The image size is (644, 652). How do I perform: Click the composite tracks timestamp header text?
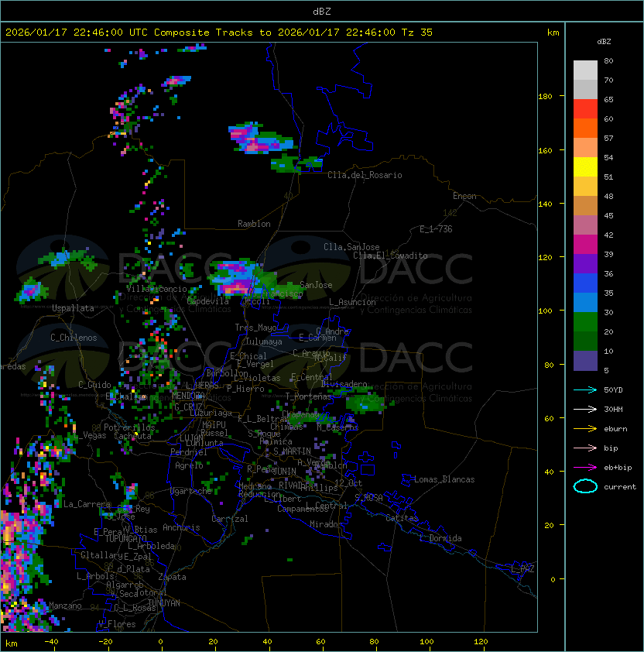pyautogui.click(x=219, y=33)
